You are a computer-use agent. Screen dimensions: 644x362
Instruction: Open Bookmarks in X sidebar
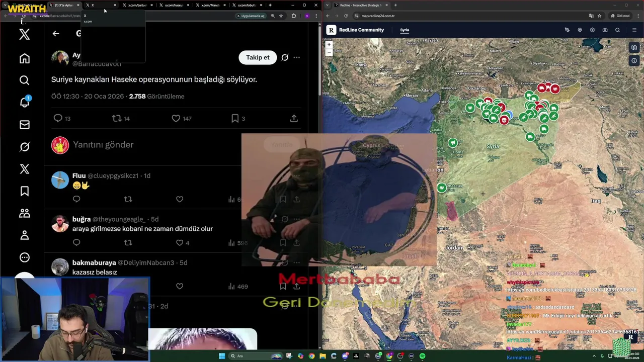[x=24, y=191]
